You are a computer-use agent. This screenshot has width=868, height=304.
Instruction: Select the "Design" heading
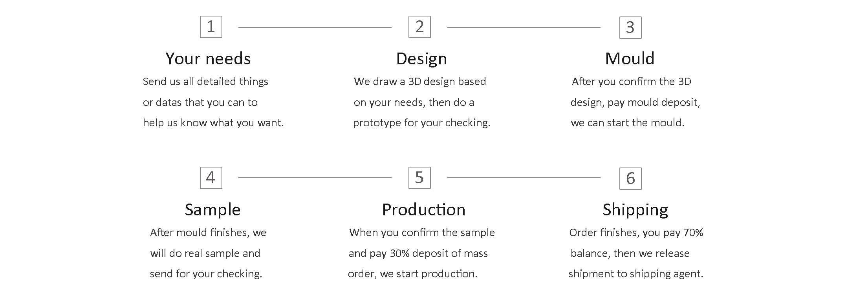(421, 59)
